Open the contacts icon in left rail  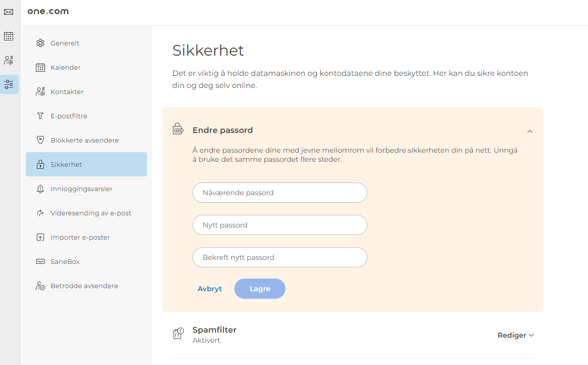click(9, 60)
